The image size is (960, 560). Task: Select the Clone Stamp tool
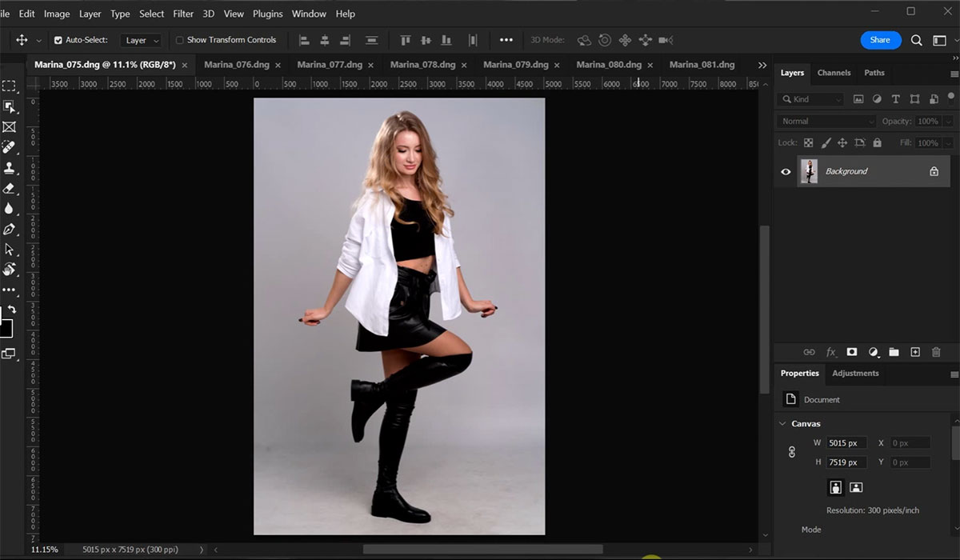(9, 168)
